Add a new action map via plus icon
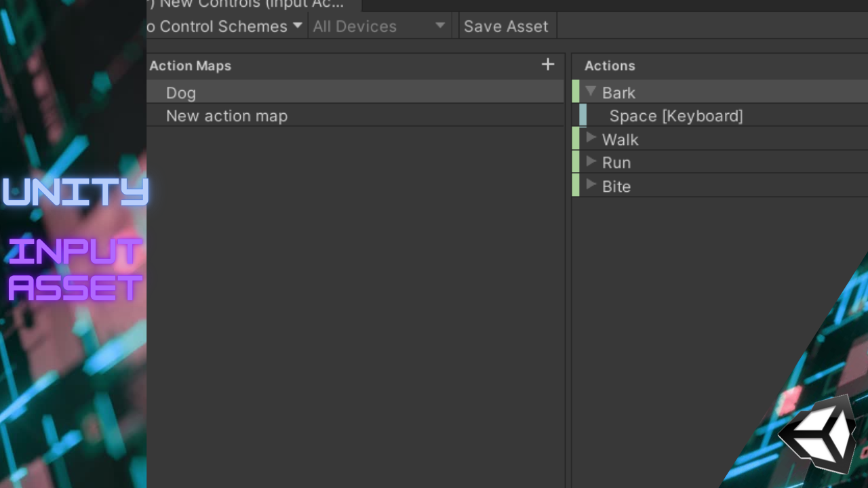The width and height of the screenshot is (868, 488). pyautogui.click(x=548, y=64)
